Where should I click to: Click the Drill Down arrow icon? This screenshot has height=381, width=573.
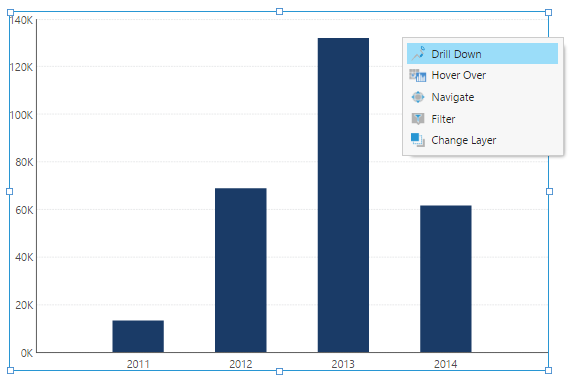coord(418,53)
